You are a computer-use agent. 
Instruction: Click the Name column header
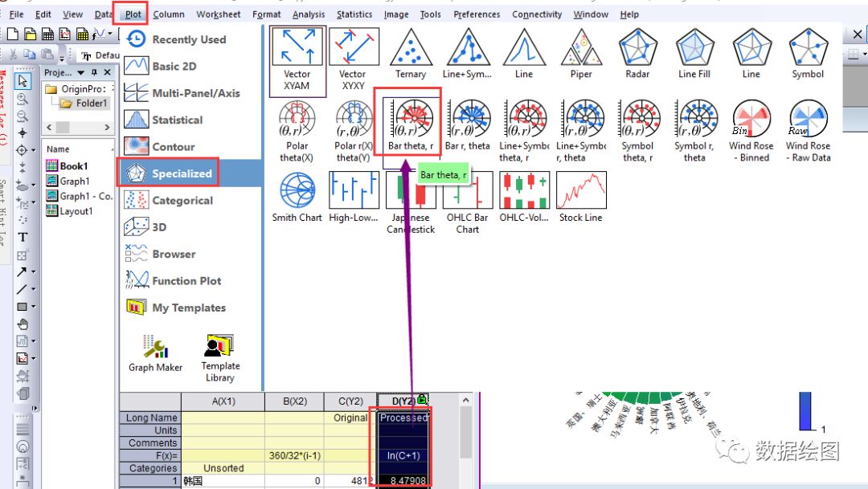coord(78,149)
